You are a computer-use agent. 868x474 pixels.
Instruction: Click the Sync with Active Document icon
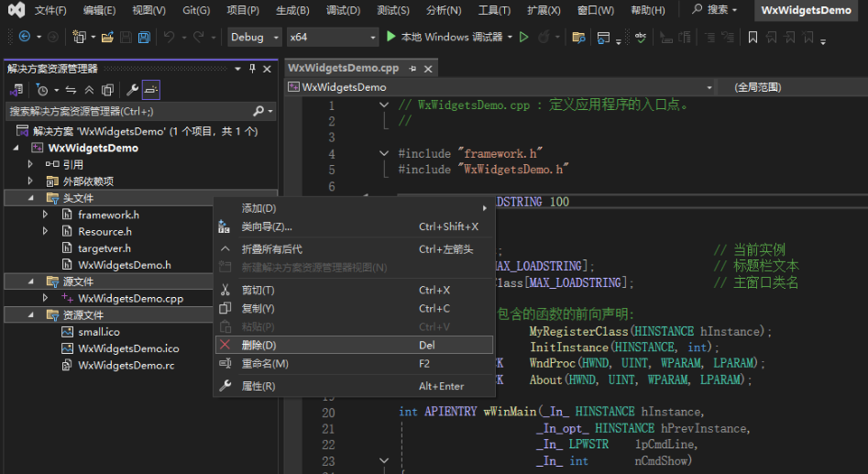click(x=71, y=90)
